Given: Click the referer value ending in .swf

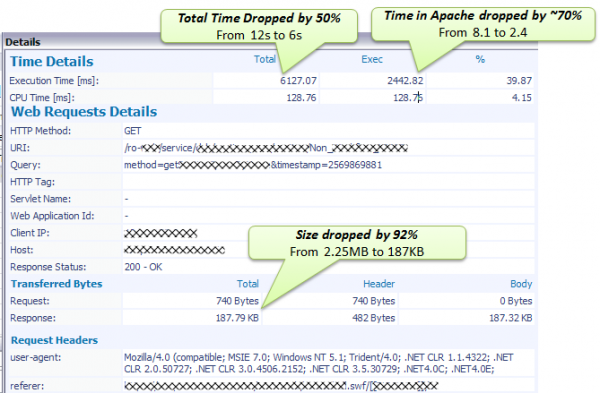Looking at the screenshot, I should [281, 386].
